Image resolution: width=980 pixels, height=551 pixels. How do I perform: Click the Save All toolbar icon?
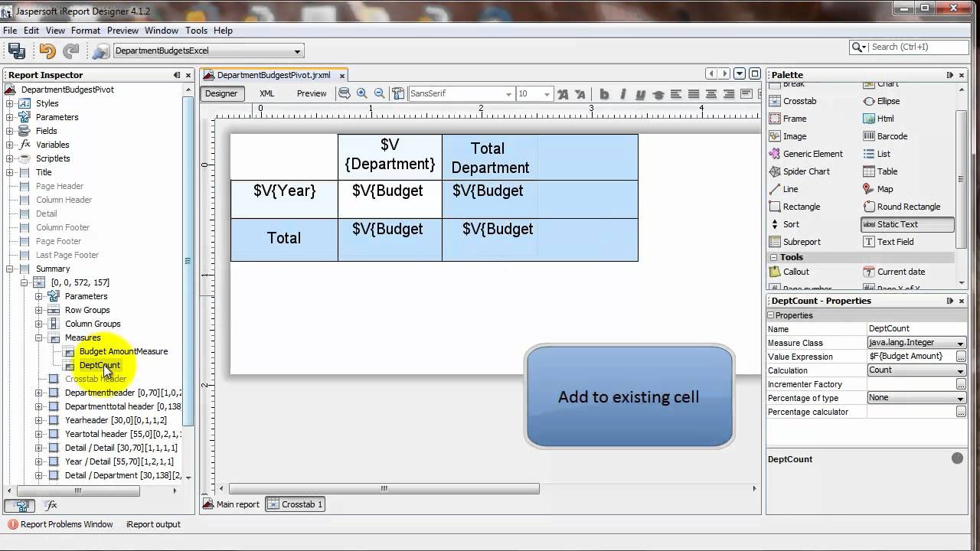click(17, 51)
